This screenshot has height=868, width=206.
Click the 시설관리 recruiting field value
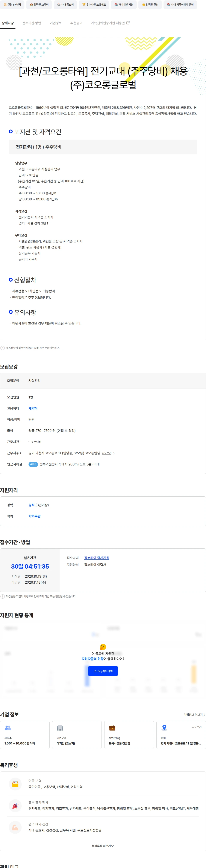34,381
